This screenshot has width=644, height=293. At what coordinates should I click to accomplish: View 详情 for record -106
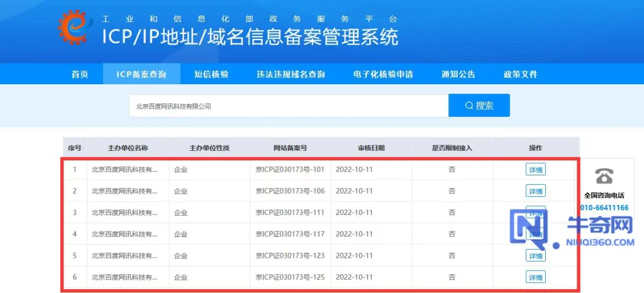point(536,191)
